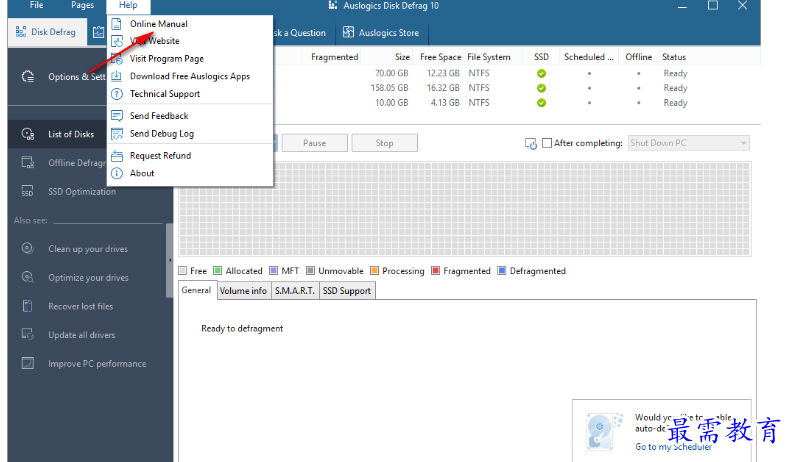
Task: Open the Help menu in the menu bar
Action: pos(128,5)
